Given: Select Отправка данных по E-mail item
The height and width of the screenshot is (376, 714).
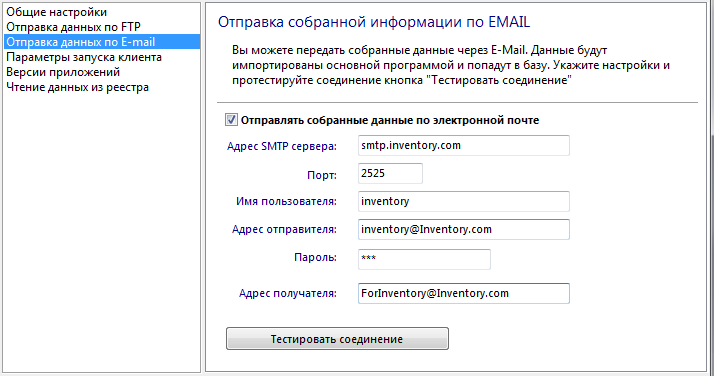Looking at the screenshot, I should tap(102, 42).
